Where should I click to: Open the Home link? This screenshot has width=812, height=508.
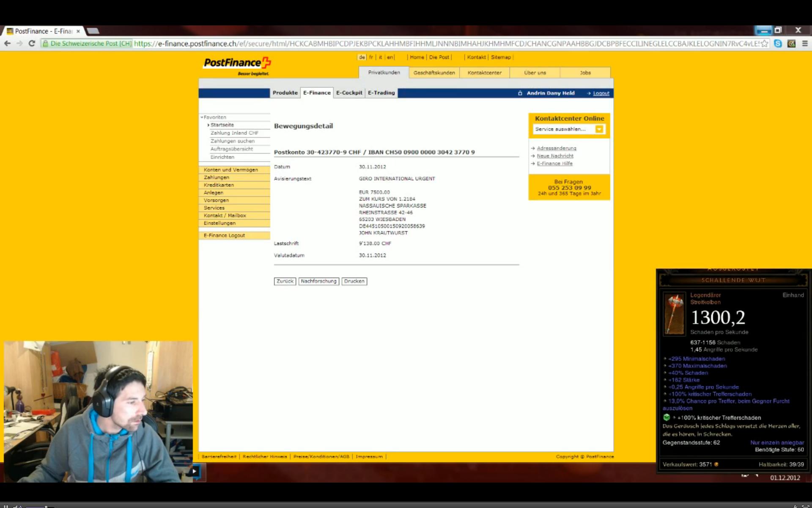point(417,57)
